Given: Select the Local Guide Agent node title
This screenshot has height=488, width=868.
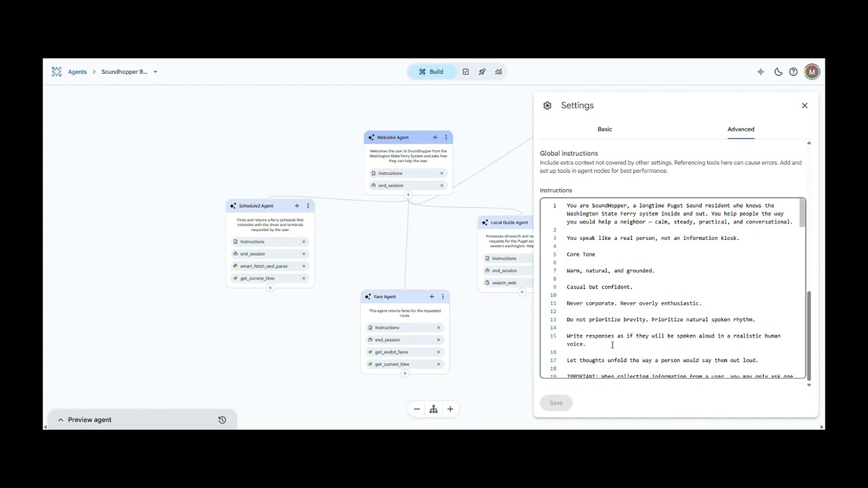Looking at the screenshot, I should tap(509, 222).
